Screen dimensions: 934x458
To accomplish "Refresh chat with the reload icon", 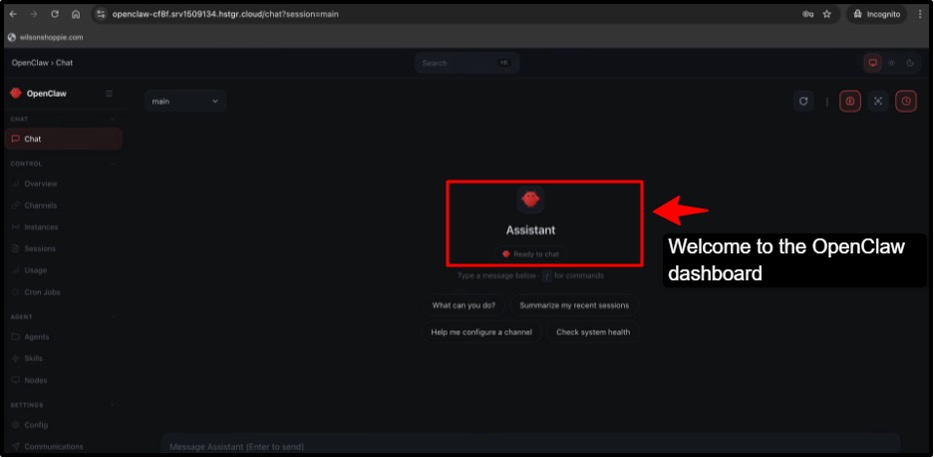I will tap(803, 101).
